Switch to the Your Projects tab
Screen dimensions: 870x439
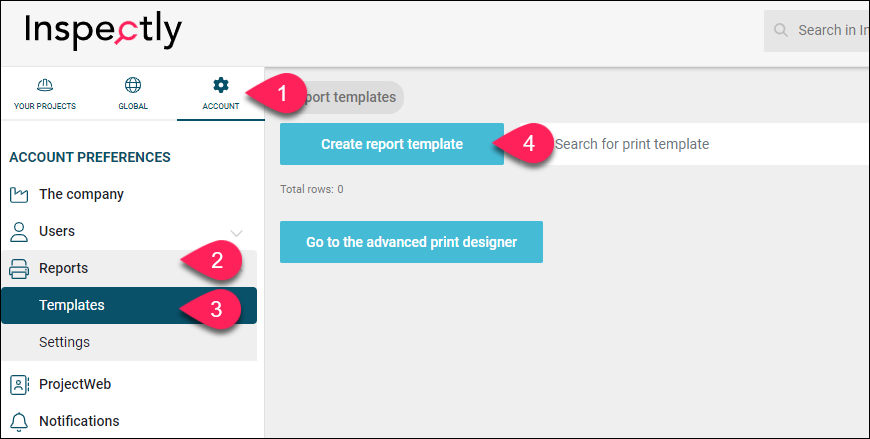45,94
